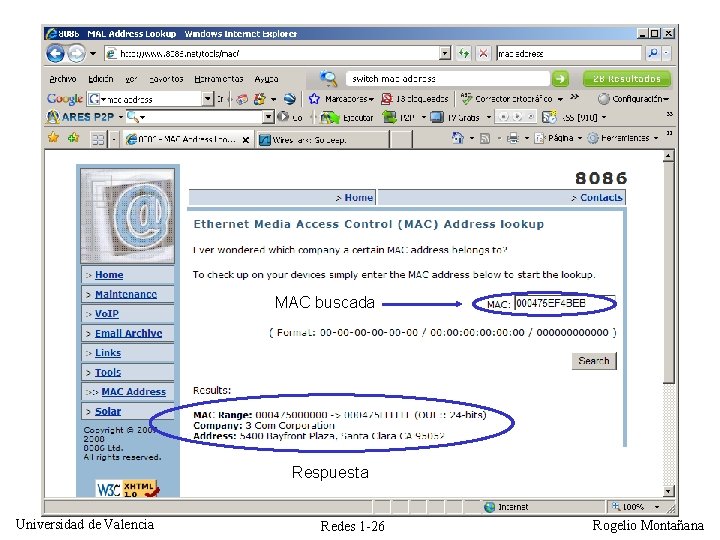
Task: Click Add to Favorites star-plus icon
Action: 73,137
